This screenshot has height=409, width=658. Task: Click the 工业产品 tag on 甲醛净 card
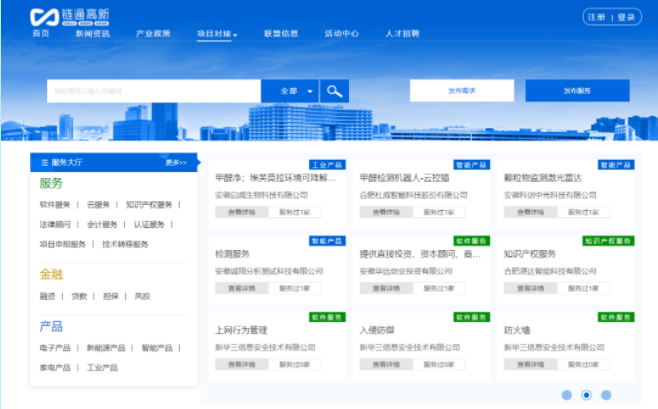pos(327,165)
